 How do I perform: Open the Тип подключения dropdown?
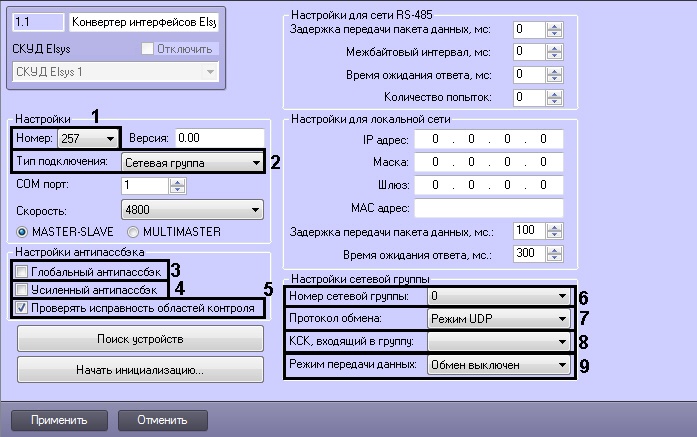click(x=255, y=160)
